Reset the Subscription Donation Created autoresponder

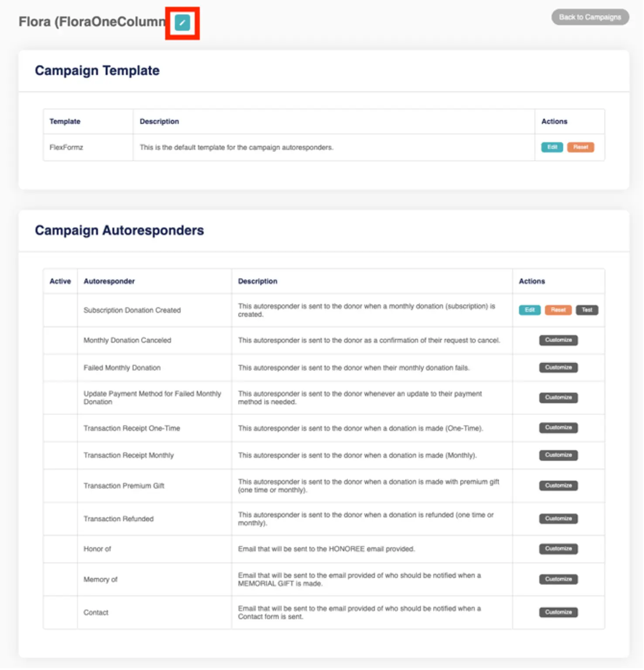[x=558, y=310]
